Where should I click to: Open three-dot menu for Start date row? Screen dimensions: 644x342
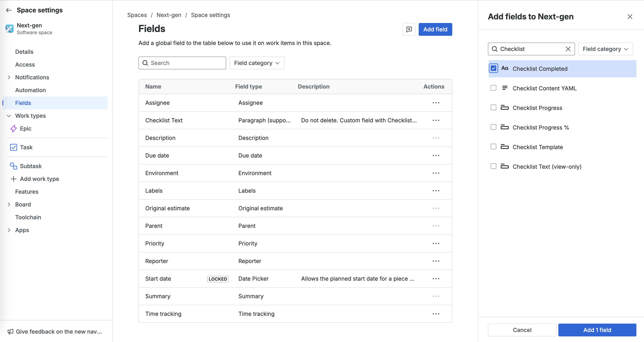436,279
